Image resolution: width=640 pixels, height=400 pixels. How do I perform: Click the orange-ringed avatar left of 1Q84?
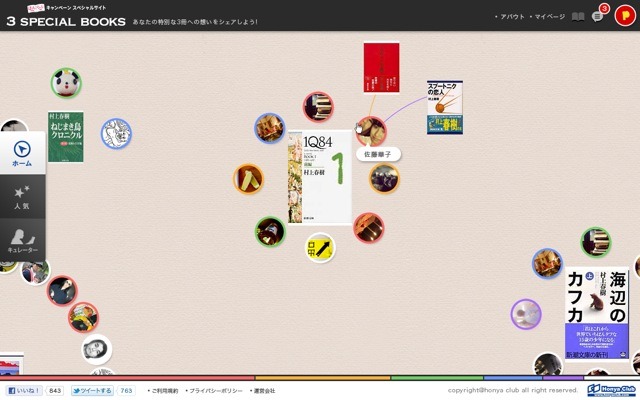click(249, 179)
